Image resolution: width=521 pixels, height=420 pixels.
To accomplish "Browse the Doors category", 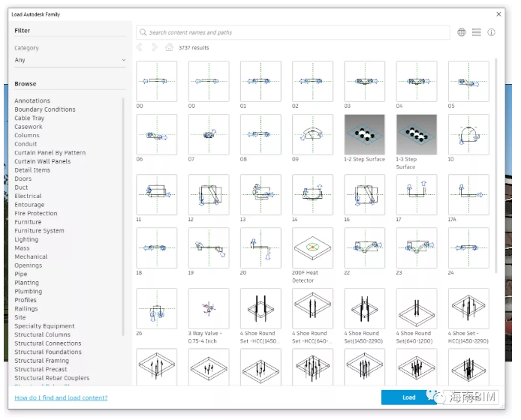I will tap(23, 178).
